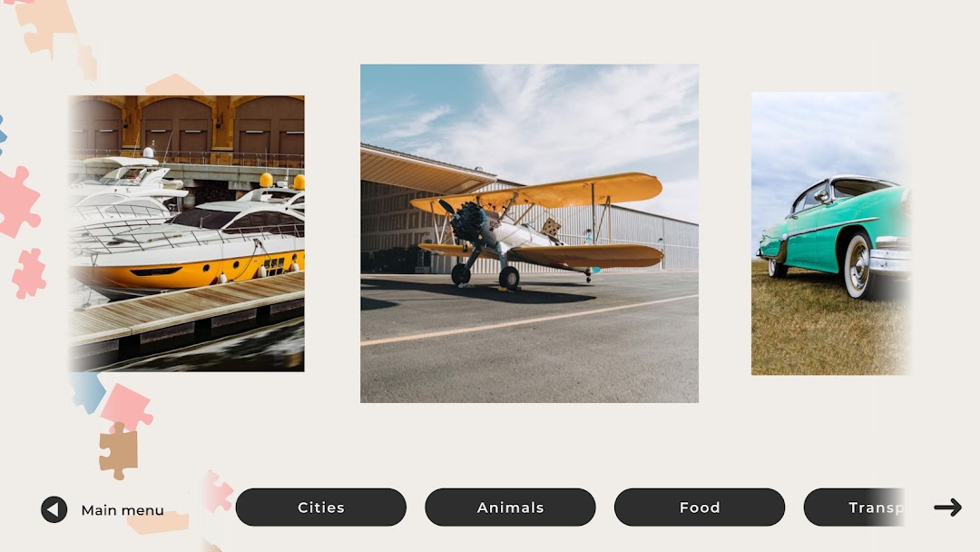The image size is (980, 552).
Task: Choose the turquoise vintage car picture
Action: [x=830, y=233]
